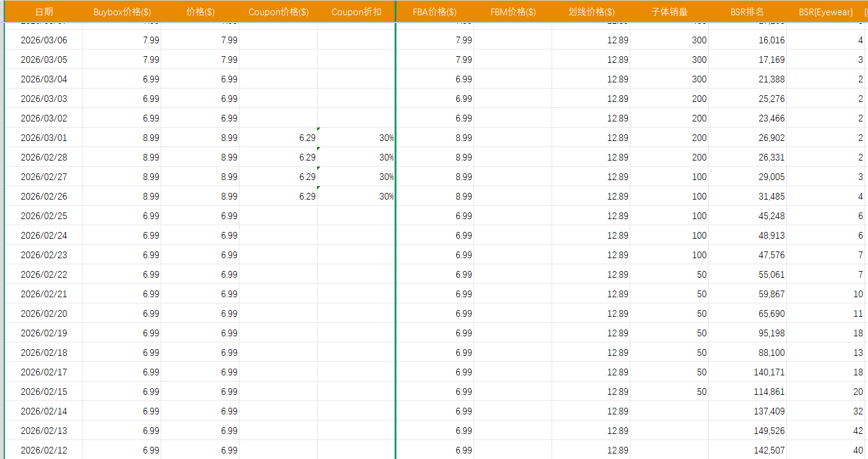Select the 2026/03/01 date cell
This screenshot has width=868, height=459.
click(x=43, y=138)
